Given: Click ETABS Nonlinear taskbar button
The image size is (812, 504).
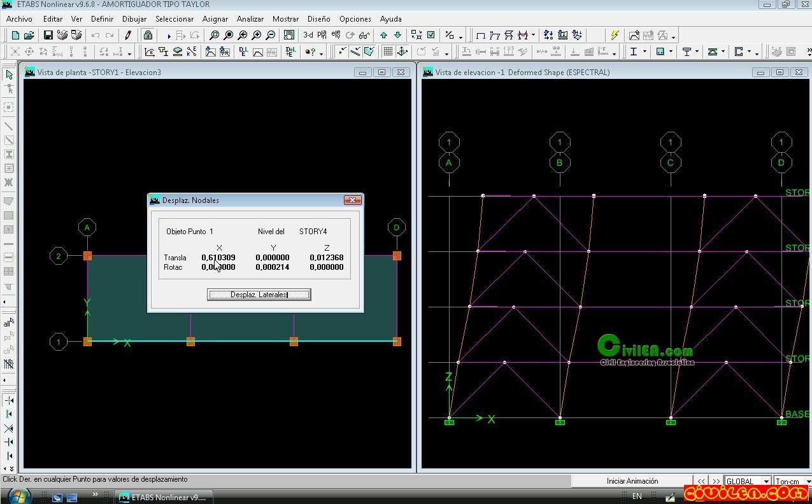Looking at the screenshot, I should (163, 497).
